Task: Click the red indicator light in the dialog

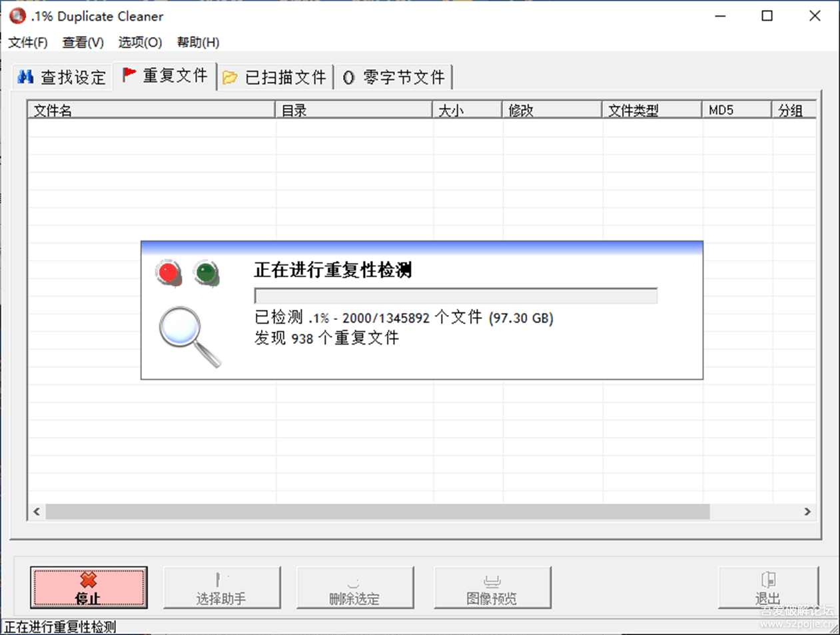Action: pyautogui.click(x=167, y=272)
